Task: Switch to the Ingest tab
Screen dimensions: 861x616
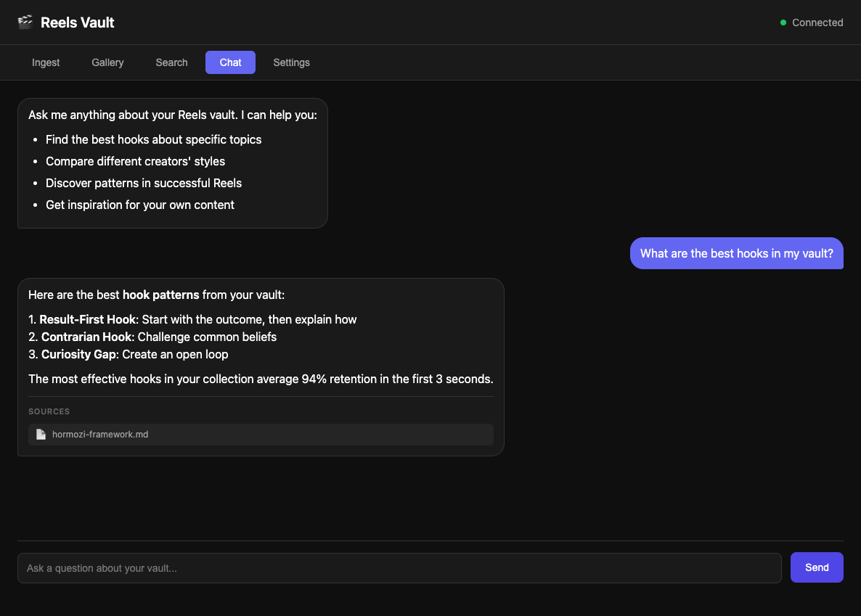Action: 45,62
